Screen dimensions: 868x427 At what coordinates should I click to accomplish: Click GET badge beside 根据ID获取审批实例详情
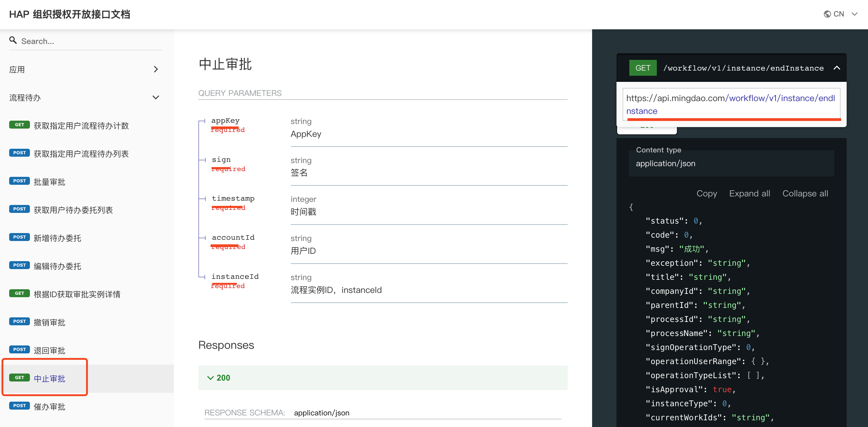[x=19, y=294]
